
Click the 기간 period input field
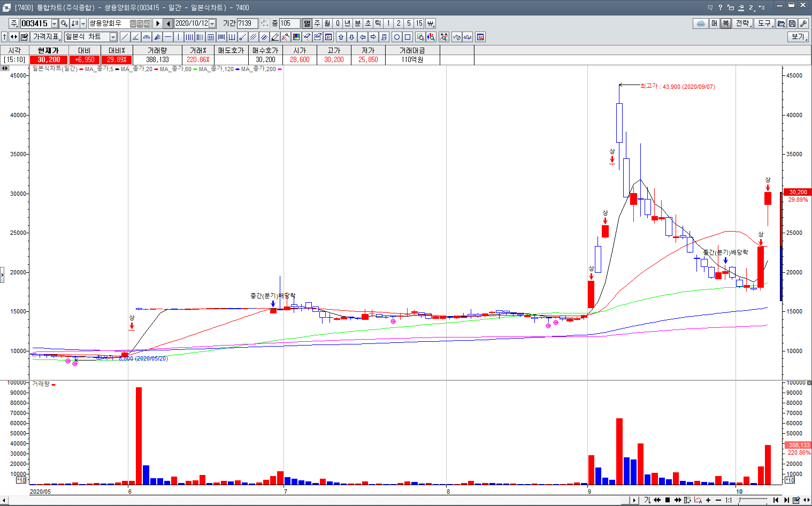[x=248, y=24]
